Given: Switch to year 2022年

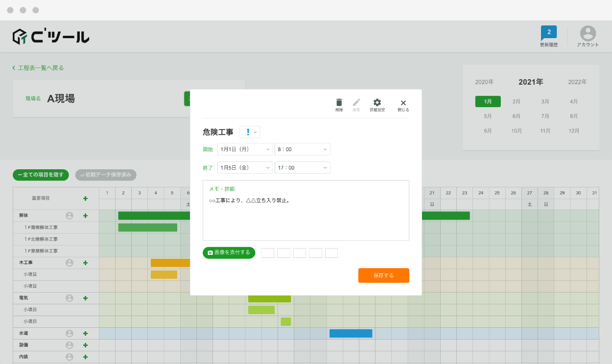Looking at the screenshot, I should click(x=577, y=82).
